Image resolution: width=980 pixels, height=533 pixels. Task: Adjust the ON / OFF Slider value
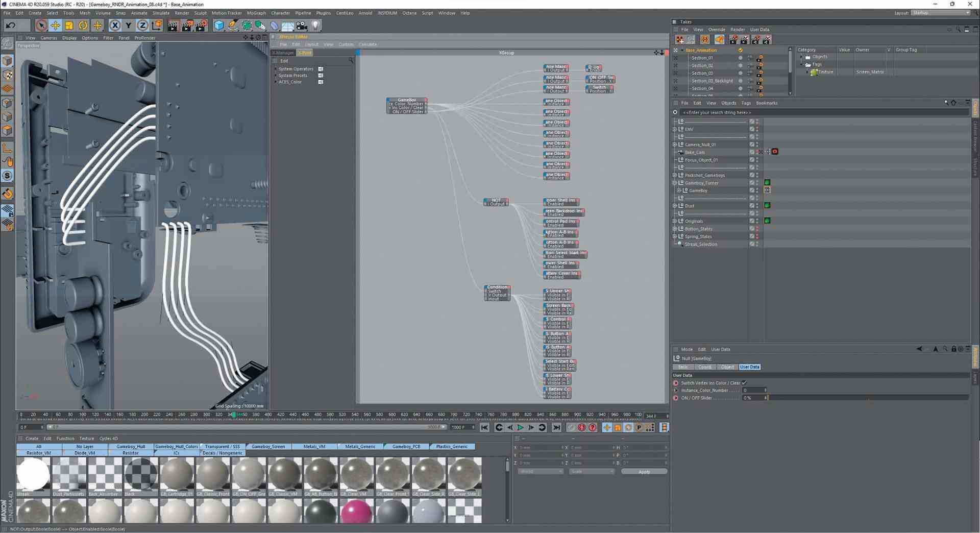pyautogui.click(x=754, y=398)
